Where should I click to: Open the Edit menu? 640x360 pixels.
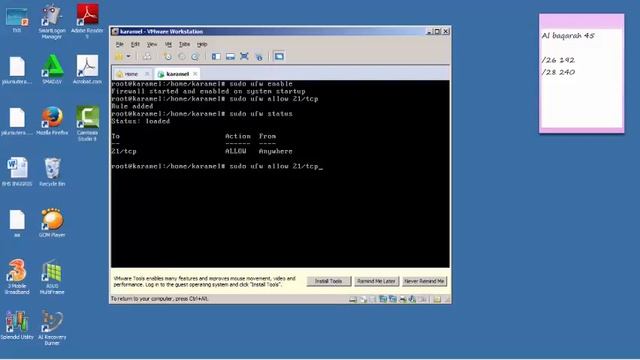point(135,44)
